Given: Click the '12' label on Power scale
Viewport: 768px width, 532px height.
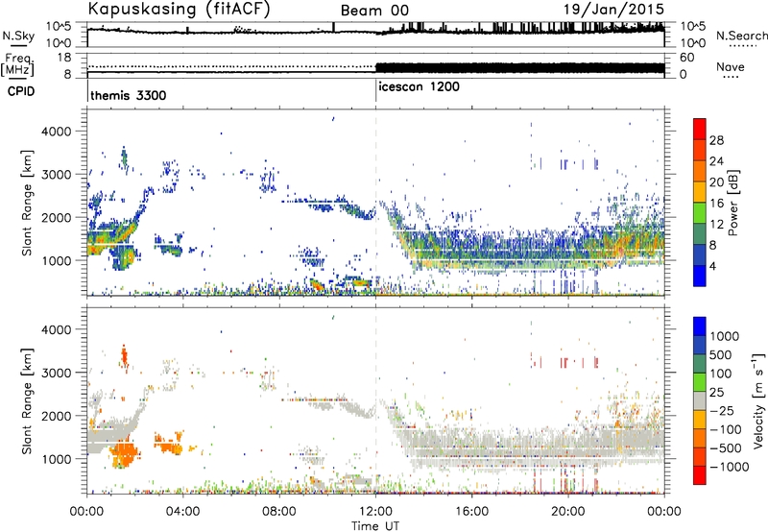Looking at the screenshot, I should (x=716, y=225).
